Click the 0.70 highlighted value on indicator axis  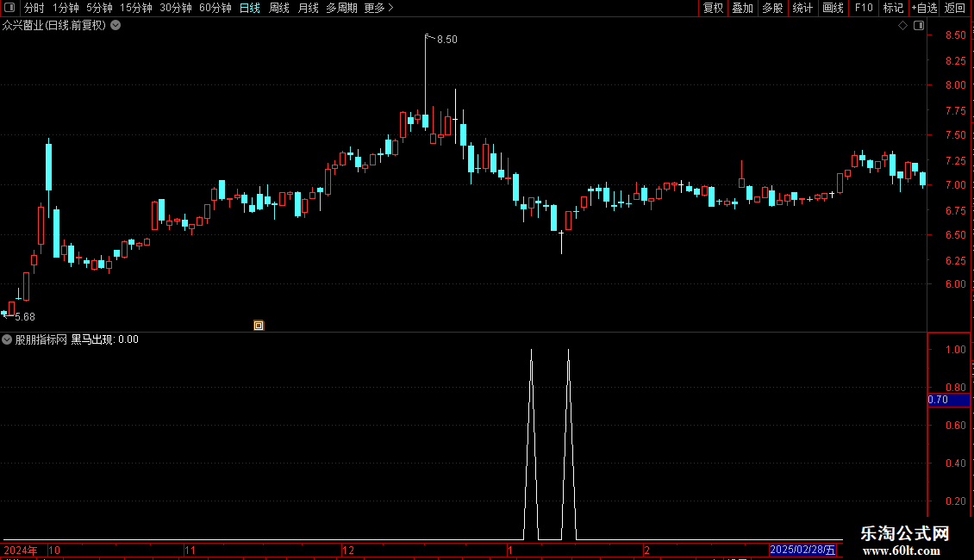pos(948,400)
